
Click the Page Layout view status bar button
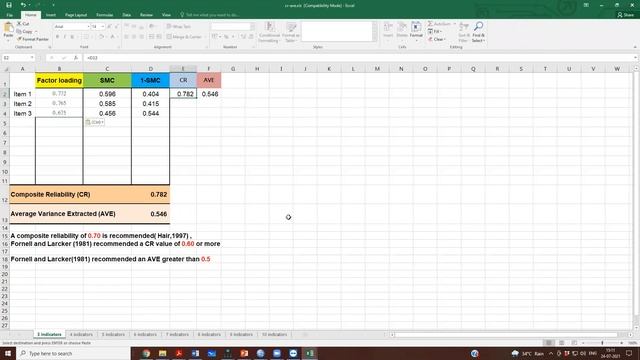pyautogui.click(x=562, y=343)
